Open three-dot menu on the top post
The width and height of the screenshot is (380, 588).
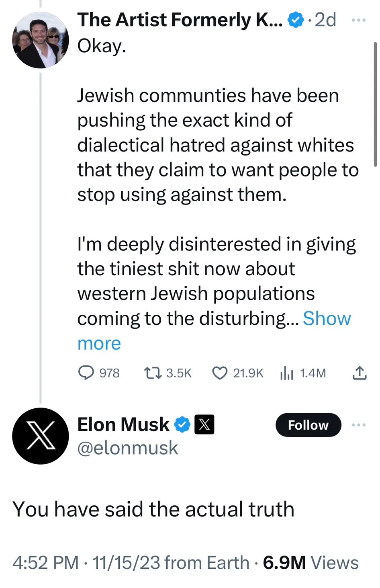(358, 20)
